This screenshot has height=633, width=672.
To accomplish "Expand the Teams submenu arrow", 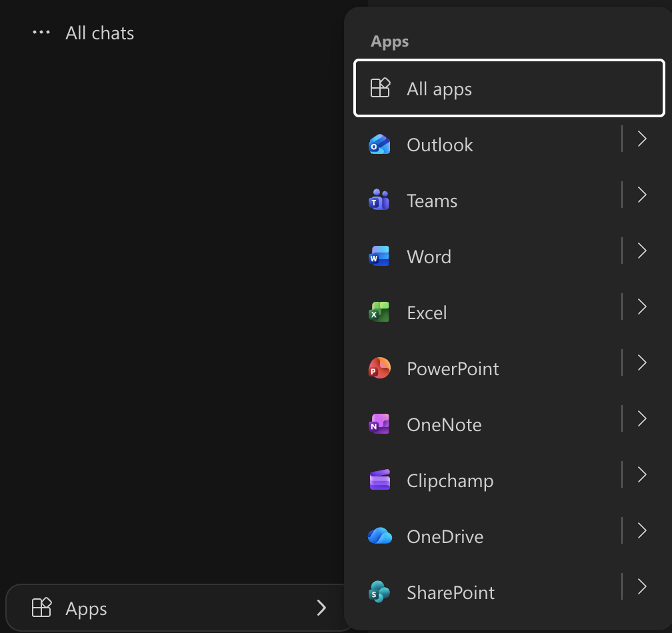I will pyautogui.click(x=642, y=195).
